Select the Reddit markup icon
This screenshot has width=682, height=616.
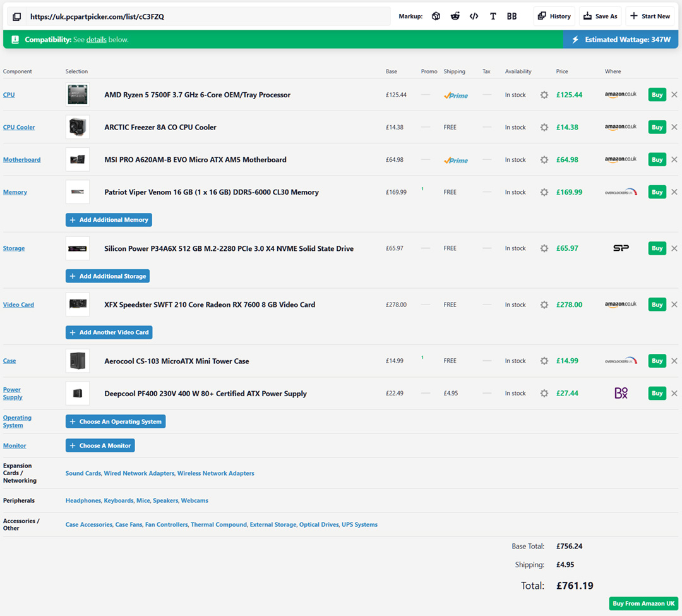[455, 16]
